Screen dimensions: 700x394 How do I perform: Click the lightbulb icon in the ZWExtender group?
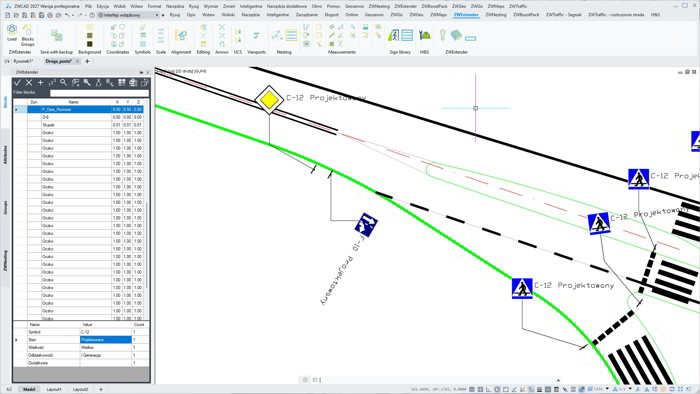point(442,35)
